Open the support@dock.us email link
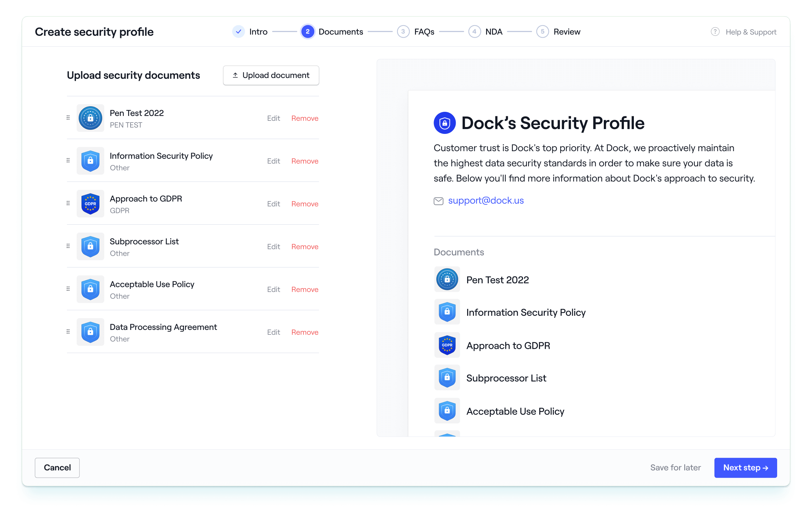This screenshot has height=508, width=812. [485, 200]
